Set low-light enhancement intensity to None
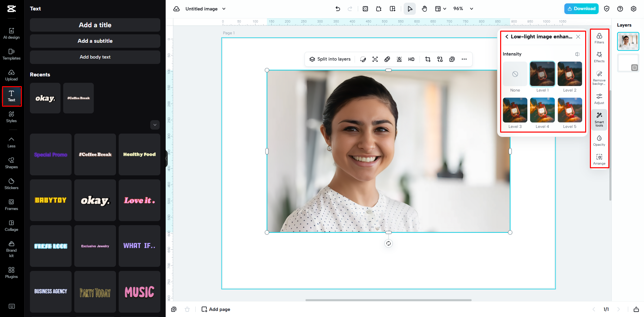 point(515,74)
